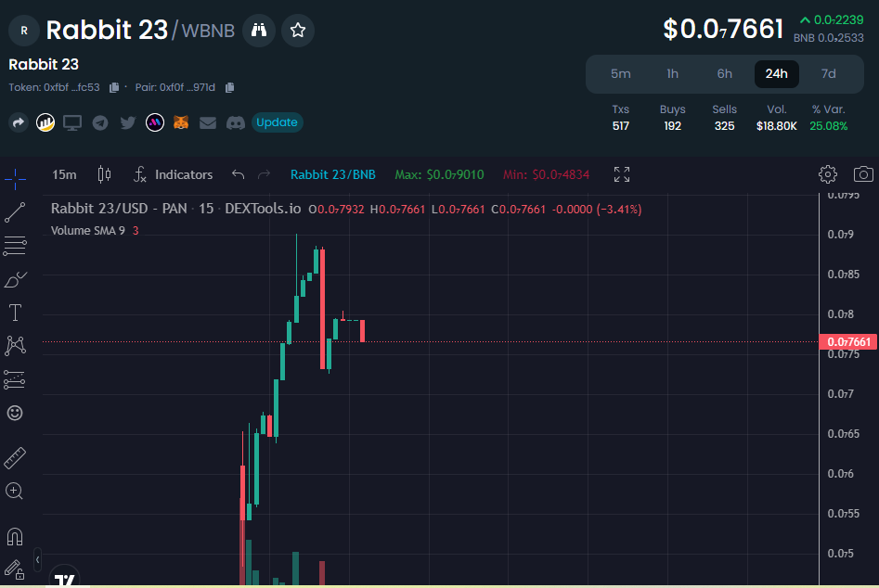Click the Txs count 517
This screenshot has height=588, width=879.
pyautogui.click(x=621, y=126)
